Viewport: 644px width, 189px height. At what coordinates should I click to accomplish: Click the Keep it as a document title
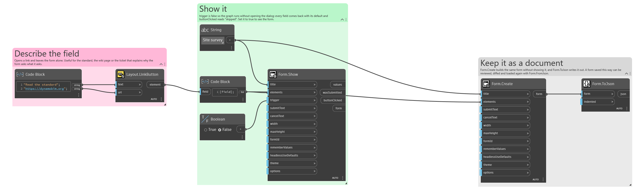(x=522, y=63)
